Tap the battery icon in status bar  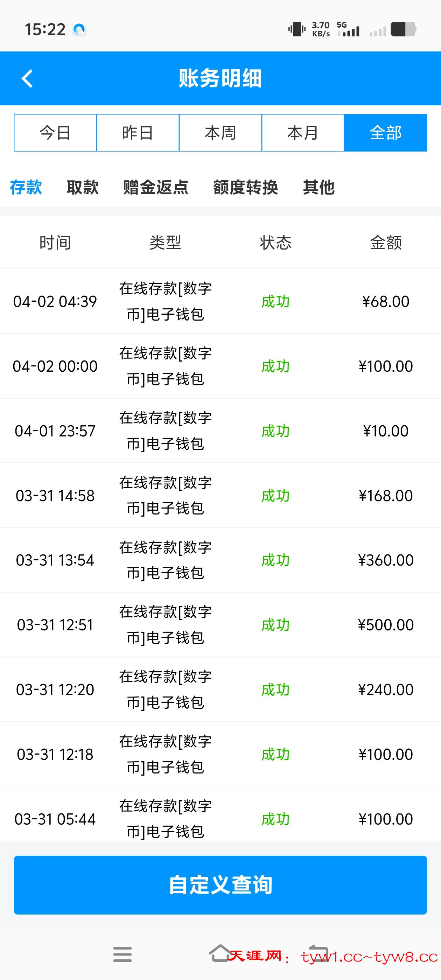click(403, 29)
